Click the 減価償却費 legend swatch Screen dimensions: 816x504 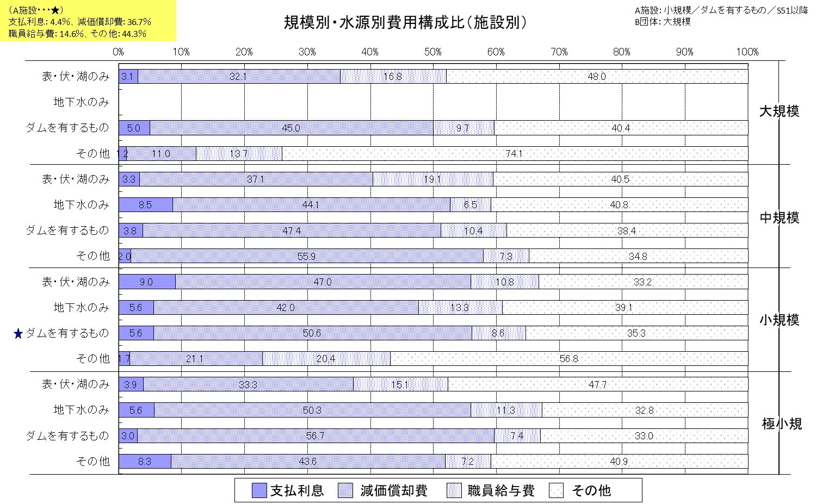coord(345,490)
